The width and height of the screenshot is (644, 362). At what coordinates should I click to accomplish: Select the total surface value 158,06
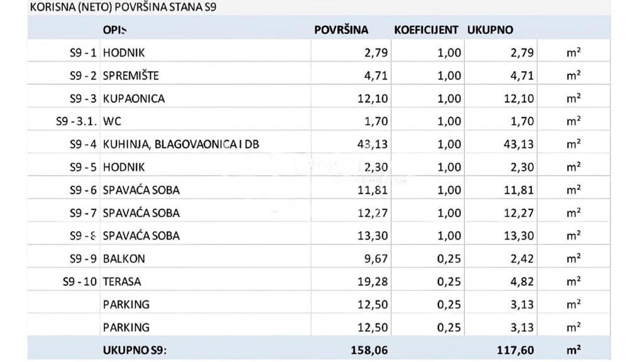point(369,350)
